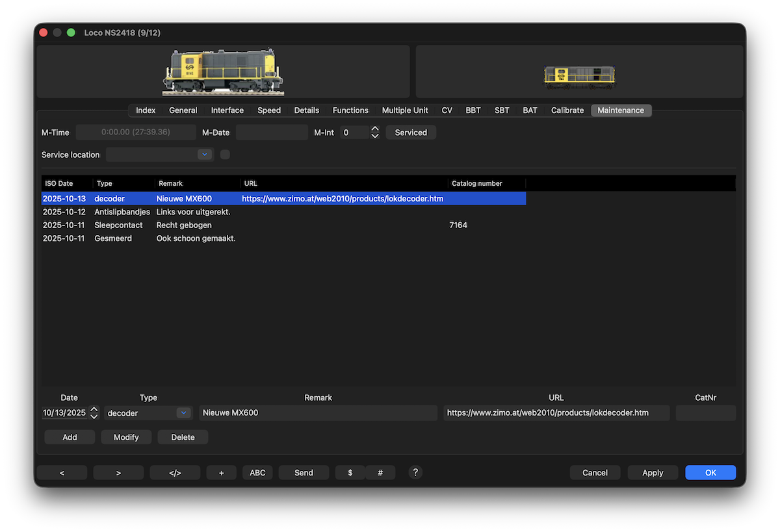Increase the M-Int stepper value
This screenshot has height=532, width=780.
pyautogui.click(x=375, y=129)
